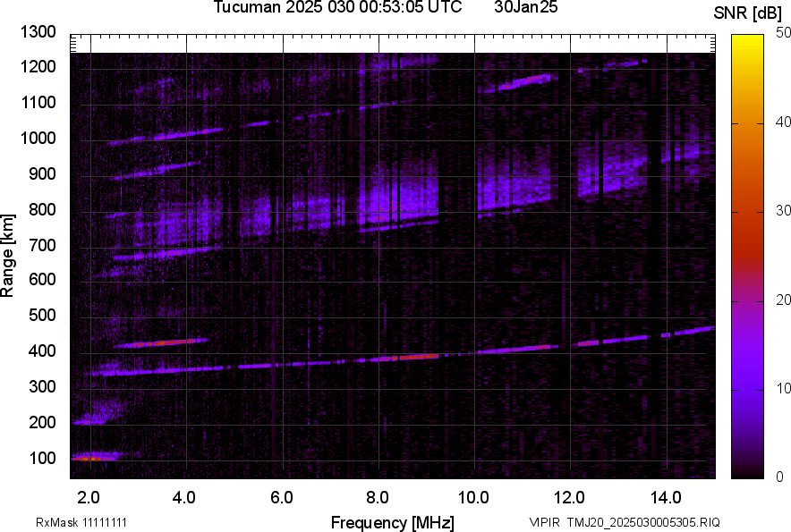Click the Tucuman timestamp title text
Viewport: 791px width, 532px height.
point(337,8)
